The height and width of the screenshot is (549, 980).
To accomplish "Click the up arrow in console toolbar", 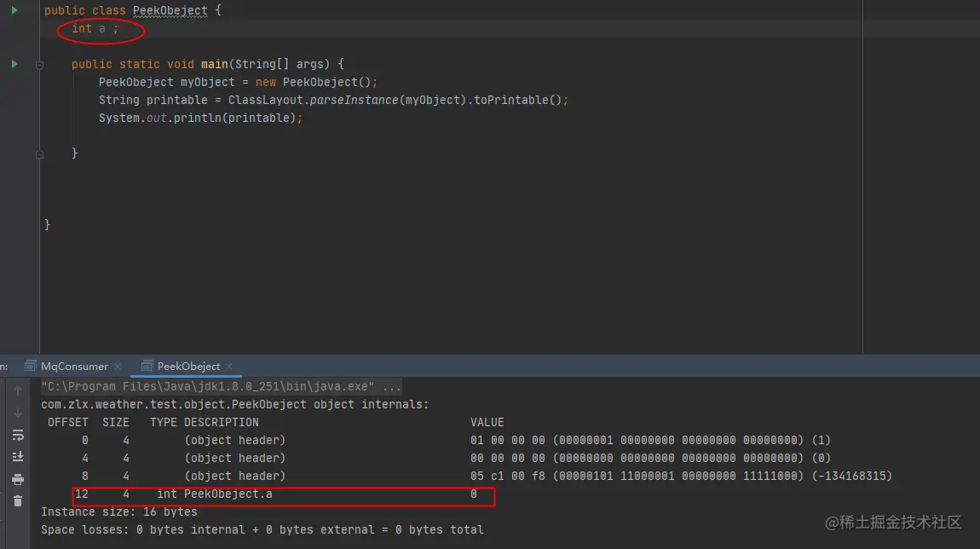I will click(18, 390).
